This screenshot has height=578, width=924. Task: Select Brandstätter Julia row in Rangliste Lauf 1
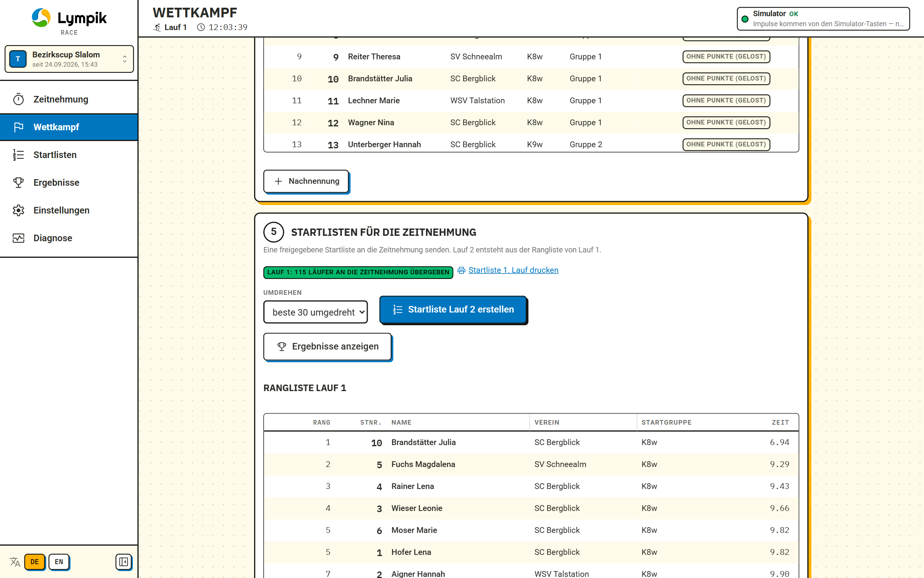[x=531, y=442]
